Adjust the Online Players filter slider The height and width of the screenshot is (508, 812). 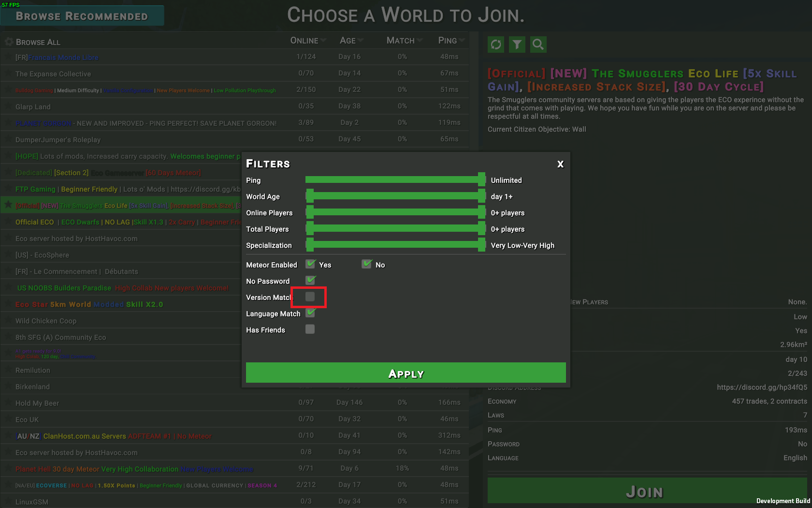tap(395, 212)
